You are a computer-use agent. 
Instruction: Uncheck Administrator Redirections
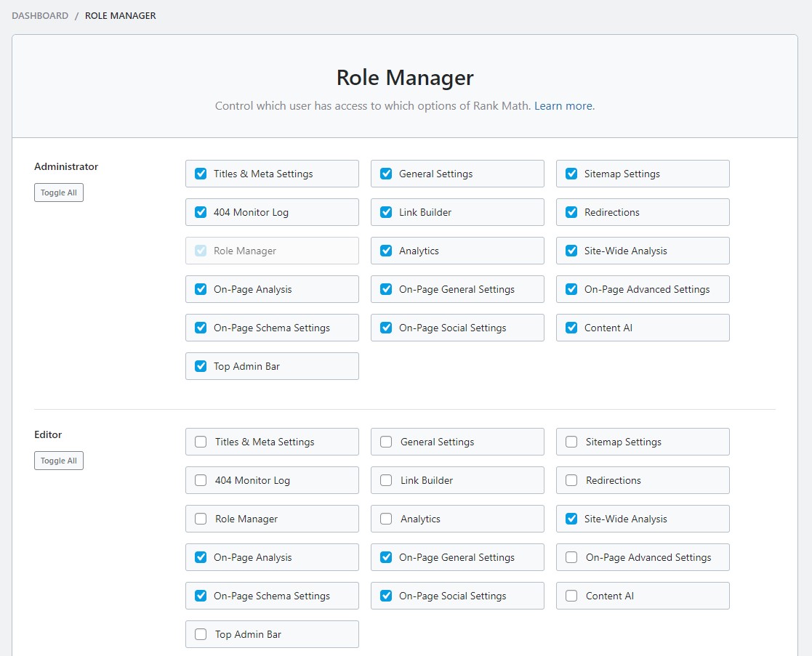pyautogui.click(x=571, y=212)
